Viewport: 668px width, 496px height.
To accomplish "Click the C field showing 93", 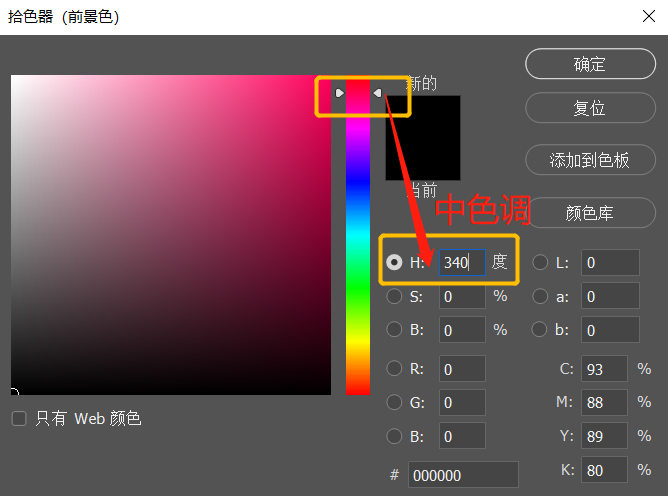I will [604, 369].
